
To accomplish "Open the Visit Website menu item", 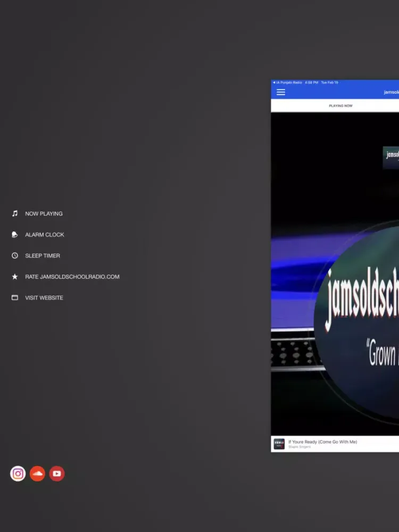I will [44, 298].
